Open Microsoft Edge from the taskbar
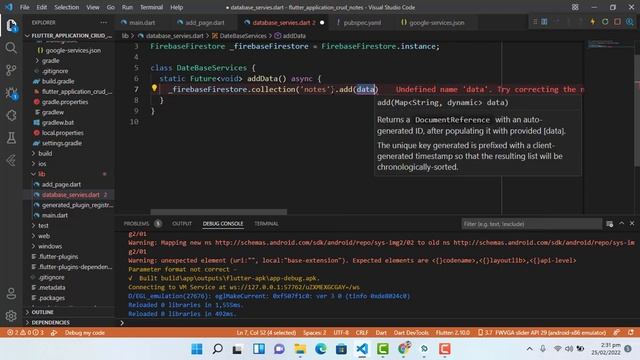The width and height of the screenshot is (640, 360). (x=321, y=349)
